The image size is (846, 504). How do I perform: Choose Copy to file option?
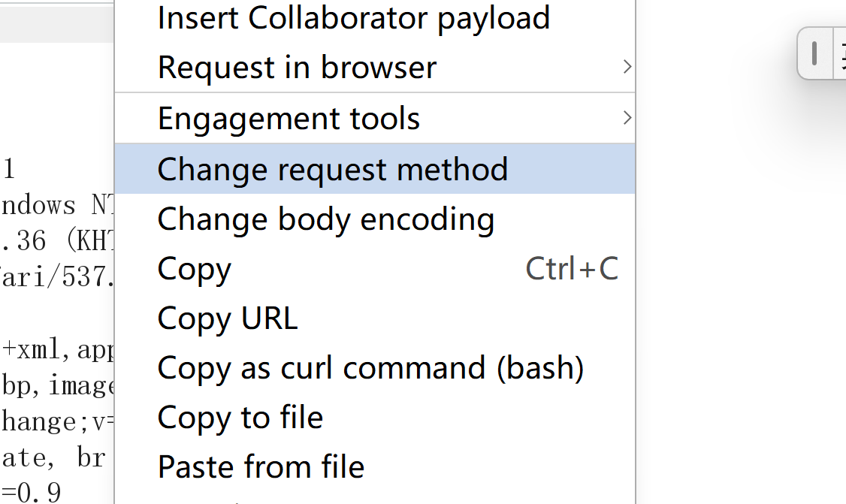pos(240,418)
